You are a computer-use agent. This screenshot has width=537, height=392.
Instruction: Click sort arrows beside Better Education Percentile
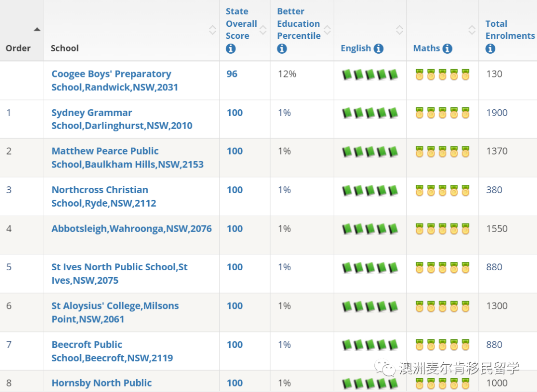coord(327,30)
